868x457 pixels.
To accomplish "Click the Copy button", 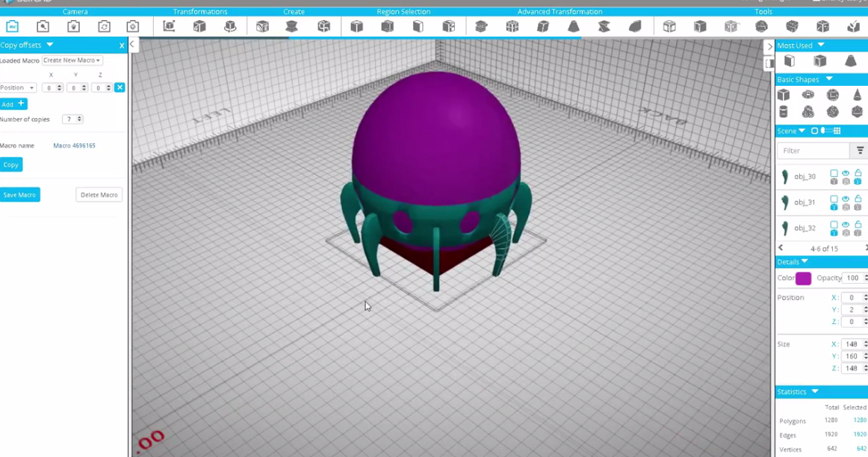I will pyautogui.click(x=11, y=165).
